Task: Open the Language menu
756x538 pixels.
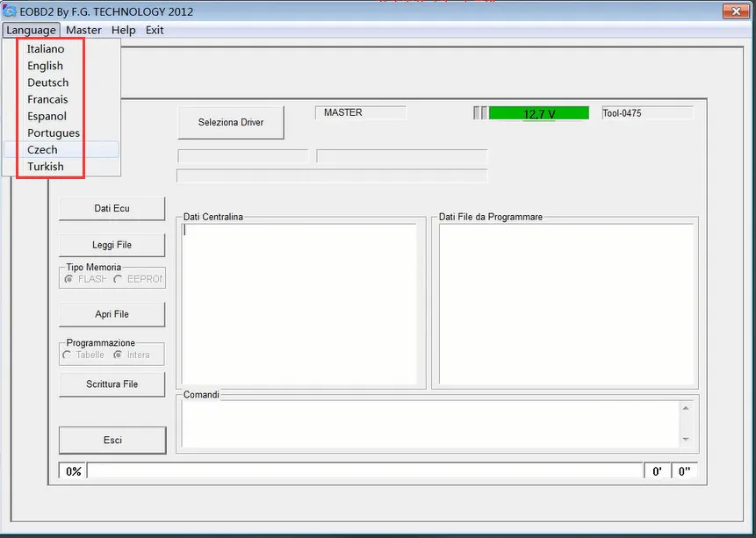Action: tap(31, 30)
